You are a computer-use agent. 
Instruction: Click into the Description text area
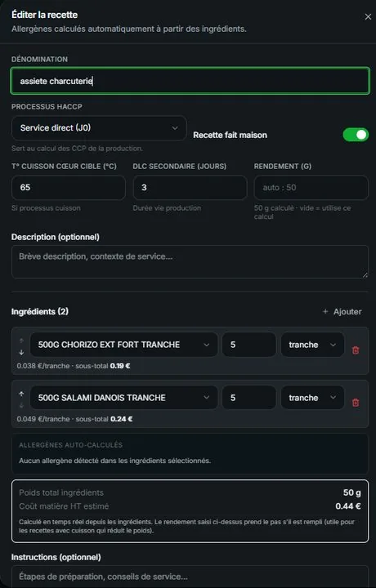pos(190,262)
